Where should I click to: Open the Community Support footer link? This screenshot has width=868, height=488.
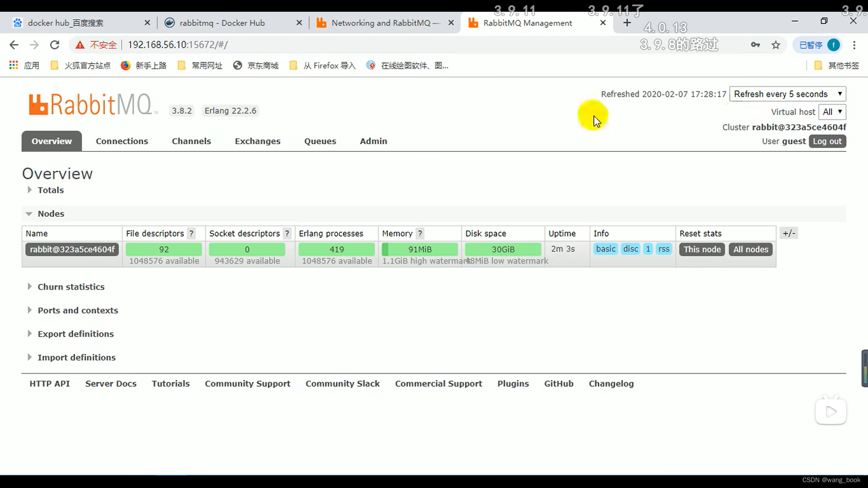(x=247, y=384)
